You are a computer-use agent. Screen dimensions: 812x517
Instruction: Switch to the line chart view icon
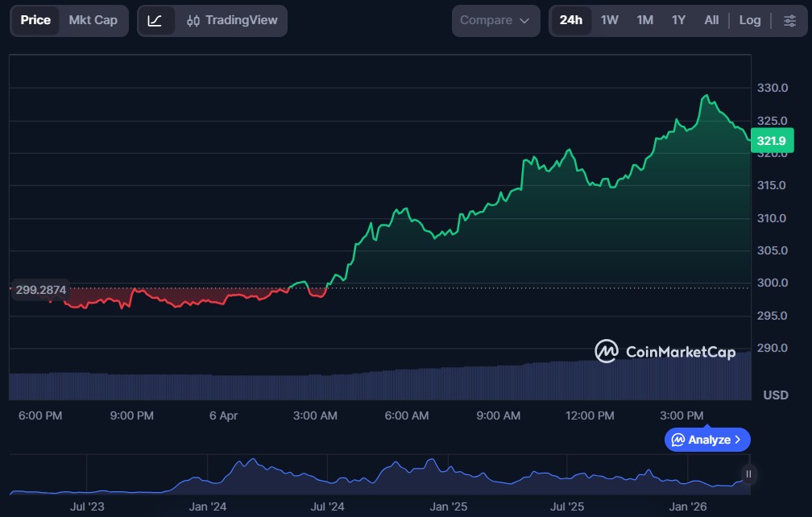155,21
